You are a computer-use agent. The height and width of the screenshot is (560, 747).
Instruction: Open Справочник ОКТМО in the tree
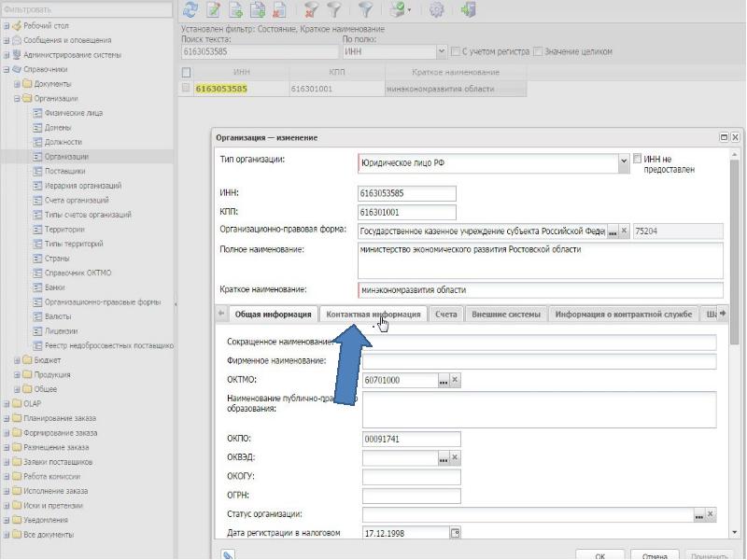tap(78, 273)
